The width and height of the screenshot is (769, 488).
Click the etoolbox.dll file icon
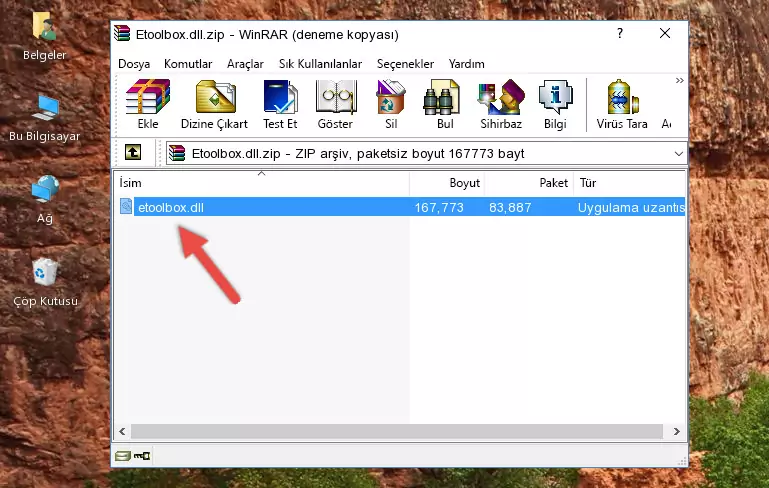pos(126,206)
